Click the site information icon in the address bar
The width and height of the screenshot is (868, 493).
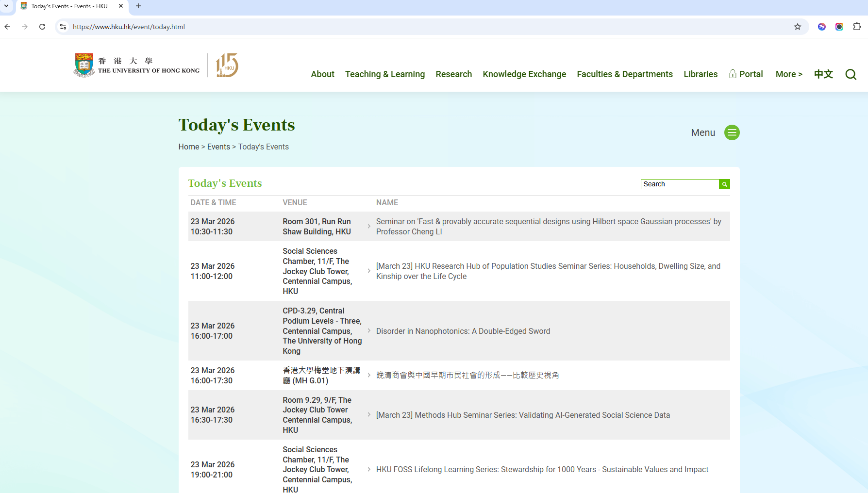pyautogui.click(x=63, y=27)
